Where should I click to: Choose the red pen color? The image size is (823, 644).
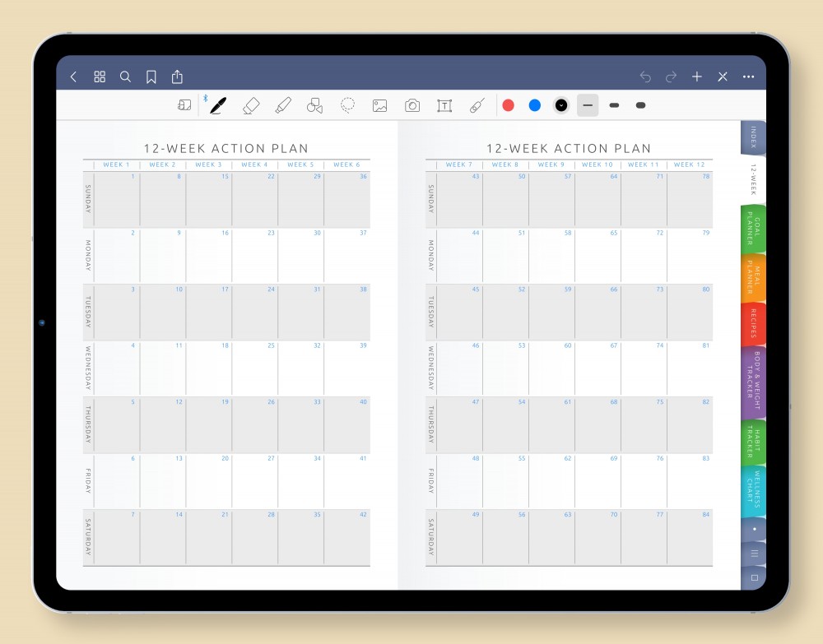pyautogui.click(x=508, y=105)
